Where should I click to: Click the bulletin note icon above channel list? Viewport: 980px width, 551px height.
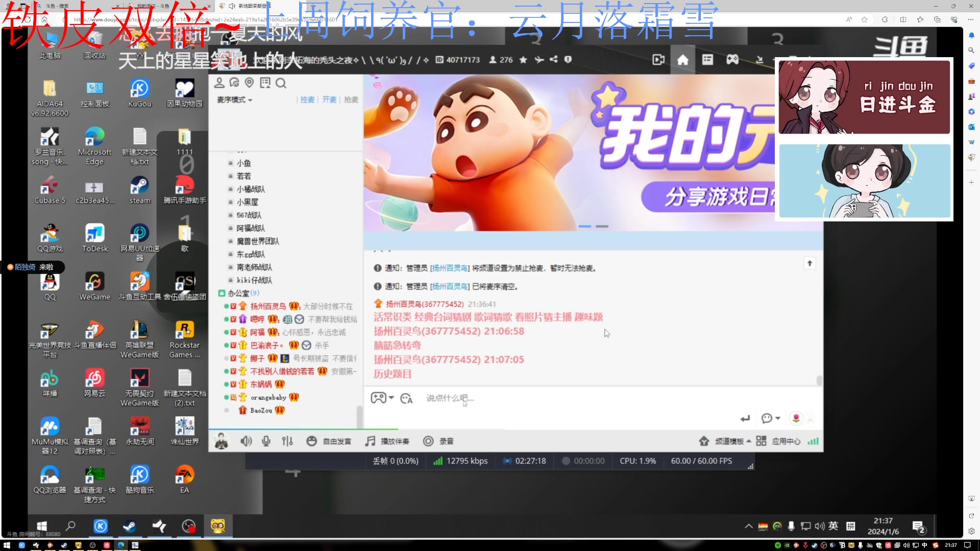coord(265,83)
